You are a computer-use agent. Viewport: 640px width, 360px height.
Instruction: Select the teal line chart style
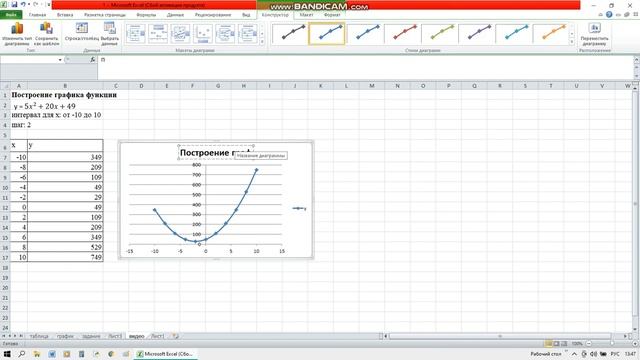[x=513, y=33]
